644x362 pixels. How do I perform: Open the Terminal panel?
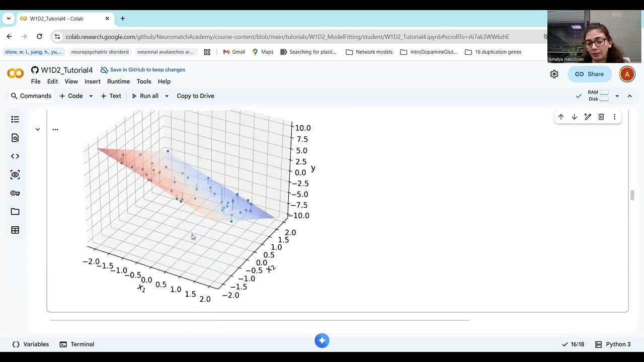click(77, 344)
